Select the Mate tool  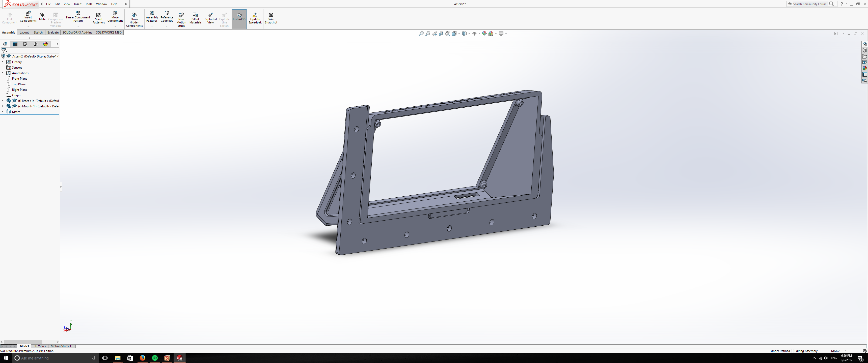(42, 17)
